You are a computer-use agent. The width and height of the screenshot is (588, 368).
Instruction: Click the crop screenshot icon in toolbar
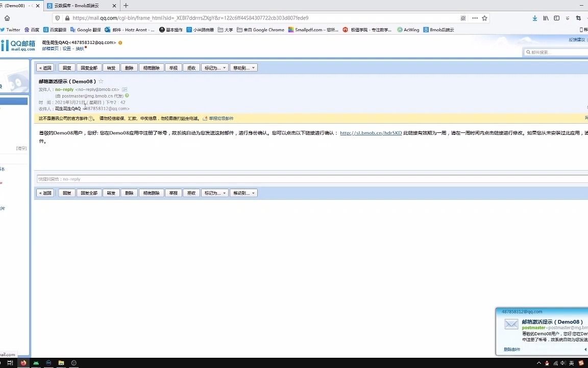[x=578, y=18]
